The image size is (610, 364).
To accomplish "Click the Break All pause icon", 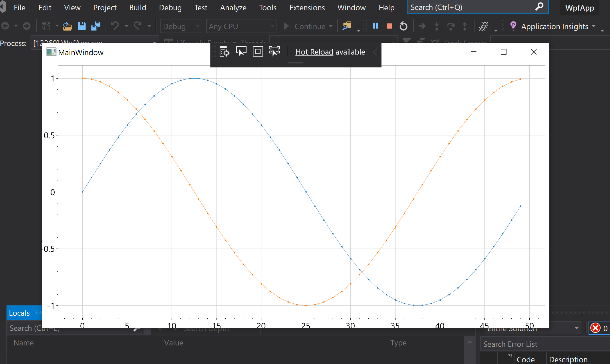I will pos(375,26).
